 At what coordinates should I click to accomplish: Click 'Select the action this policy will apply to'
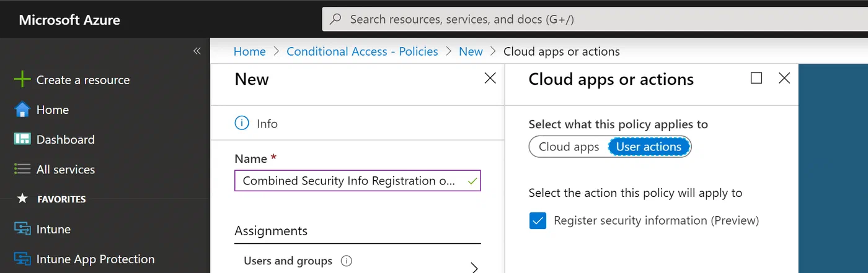point(635,193)
